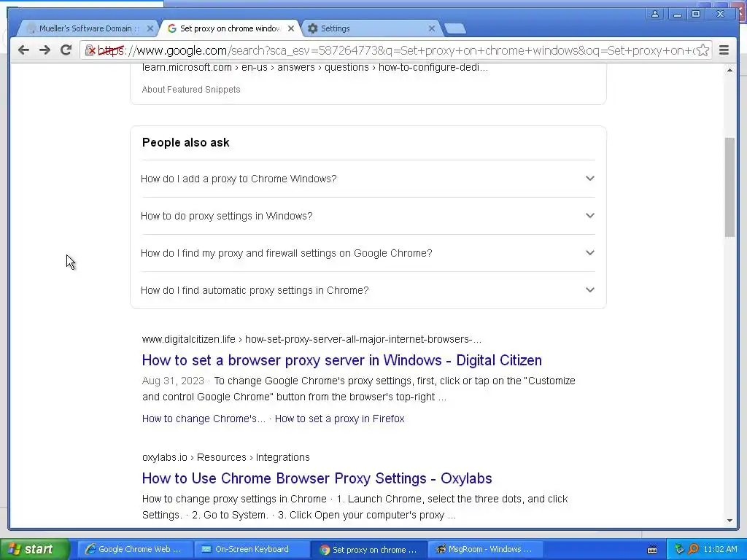The height and width of the screenshot is (560, 747).
Task: Bookmark this page with star icon
Action: click(703, 50)
